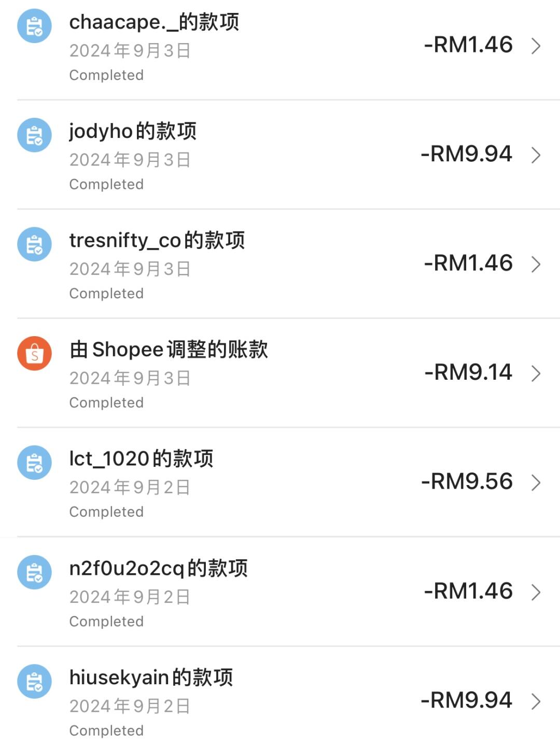The image size is (560, 747).
Task: Expand chevron beside jodyho -RM9.94
Action: [536, 155]
